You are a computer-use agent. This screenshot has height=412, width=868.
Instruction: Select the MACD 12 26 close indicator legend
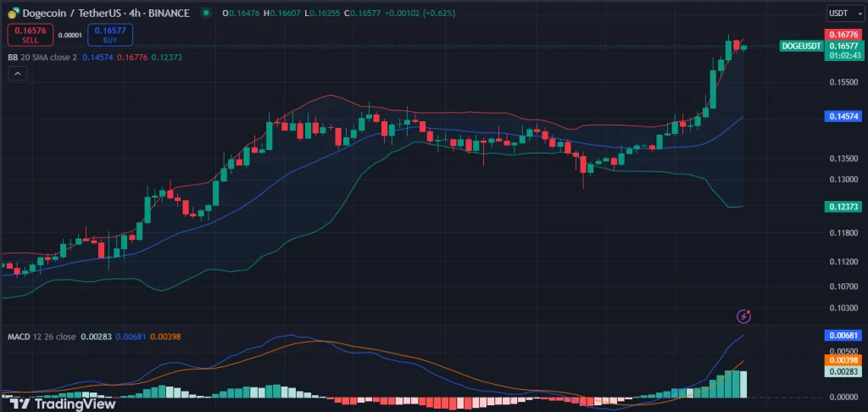(39, 337)
